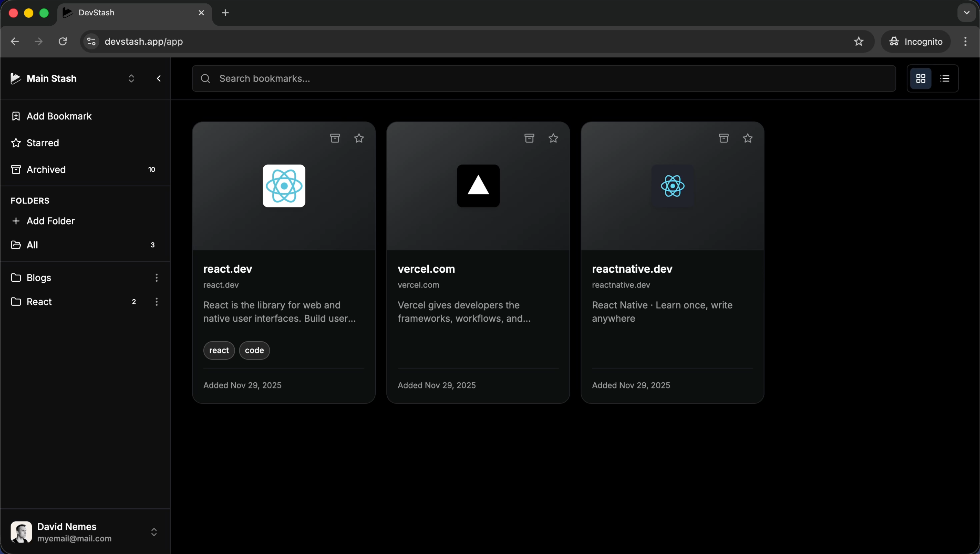This screenshot has width=980, height=554.
Task: Star the vercel.com bookmark
Action: [x=553, y=138]
